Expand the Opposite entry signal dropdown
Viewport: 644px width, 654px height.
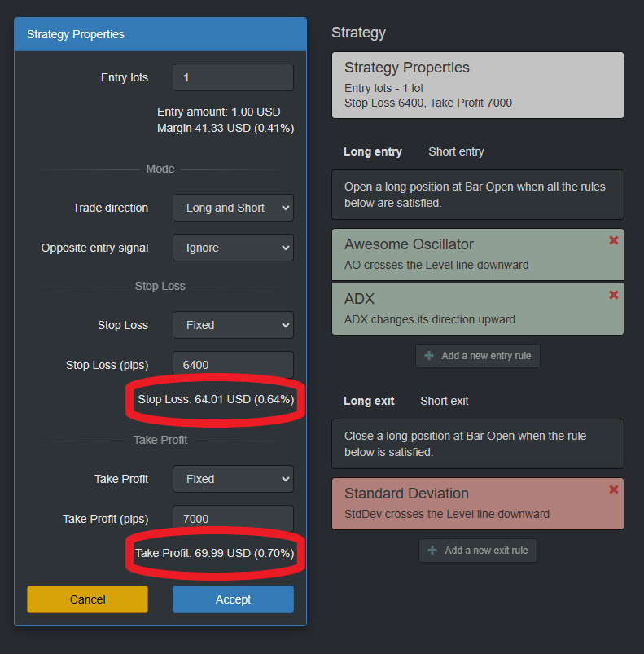(x=233, y=248)
